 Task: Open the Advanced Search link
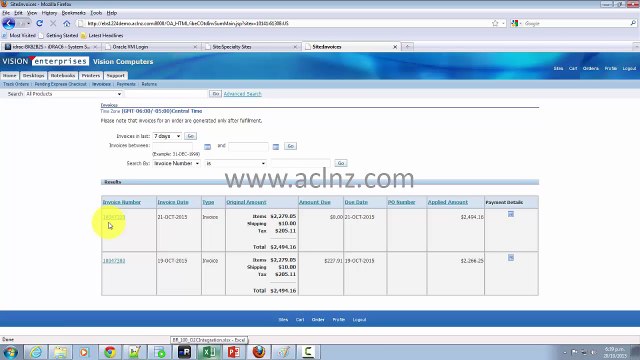coord(242,94)
